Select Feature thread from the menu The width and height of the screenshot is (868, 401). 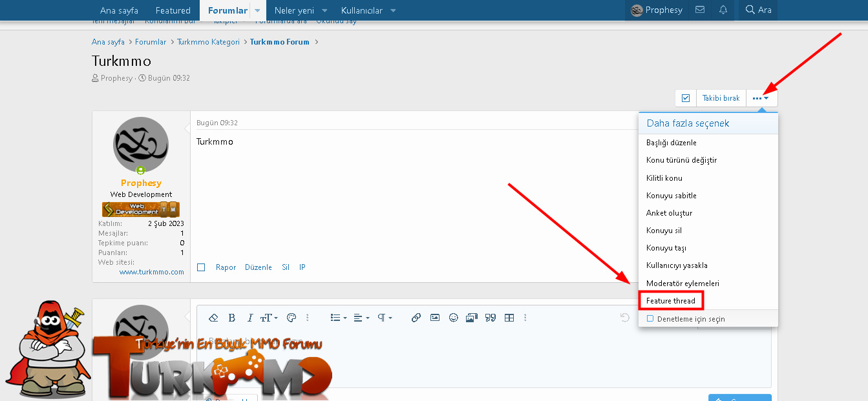coord(671,301)
